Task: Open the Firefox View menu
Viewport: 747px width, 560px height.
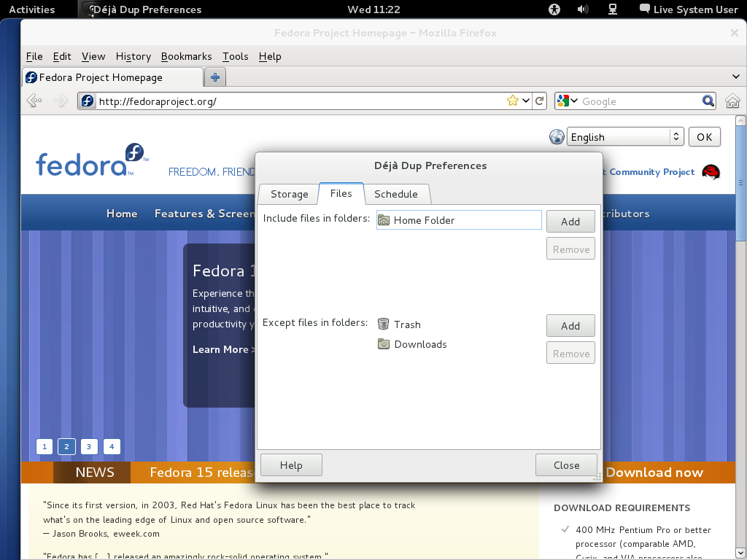Action: pos(93,56)
